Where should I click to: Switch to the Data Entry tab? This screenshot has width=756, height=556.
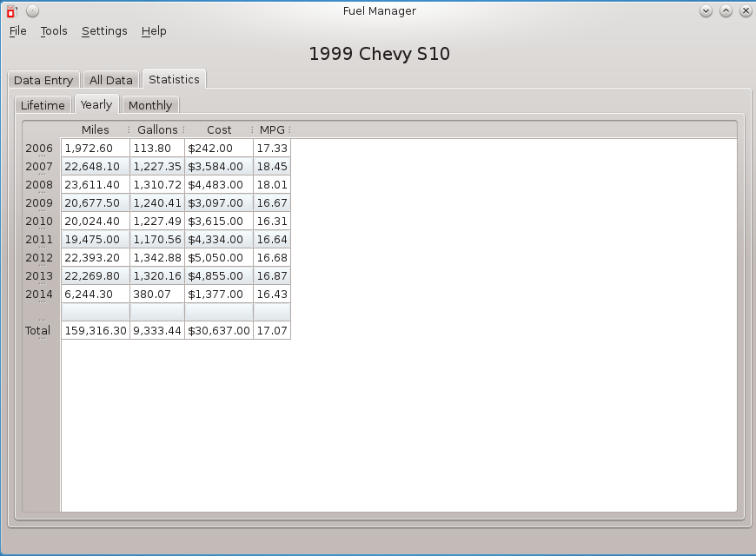point(43,80)
